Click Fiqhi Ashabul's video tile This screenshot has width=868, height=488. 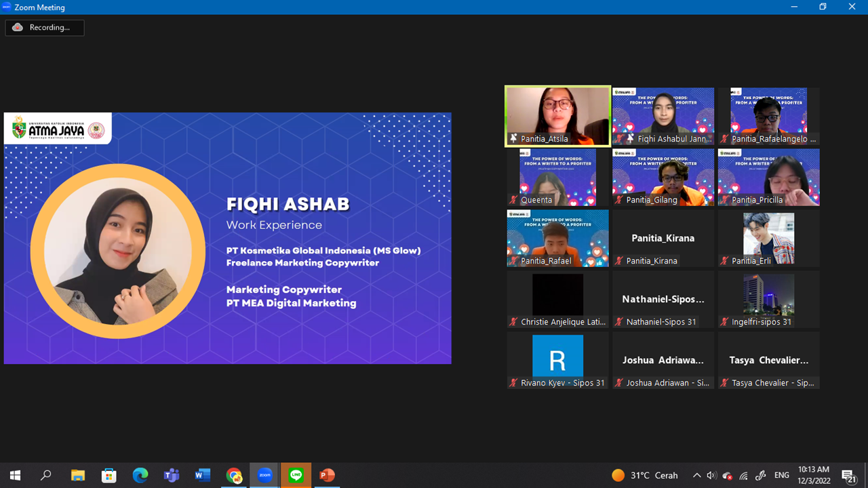pos(663,112)
